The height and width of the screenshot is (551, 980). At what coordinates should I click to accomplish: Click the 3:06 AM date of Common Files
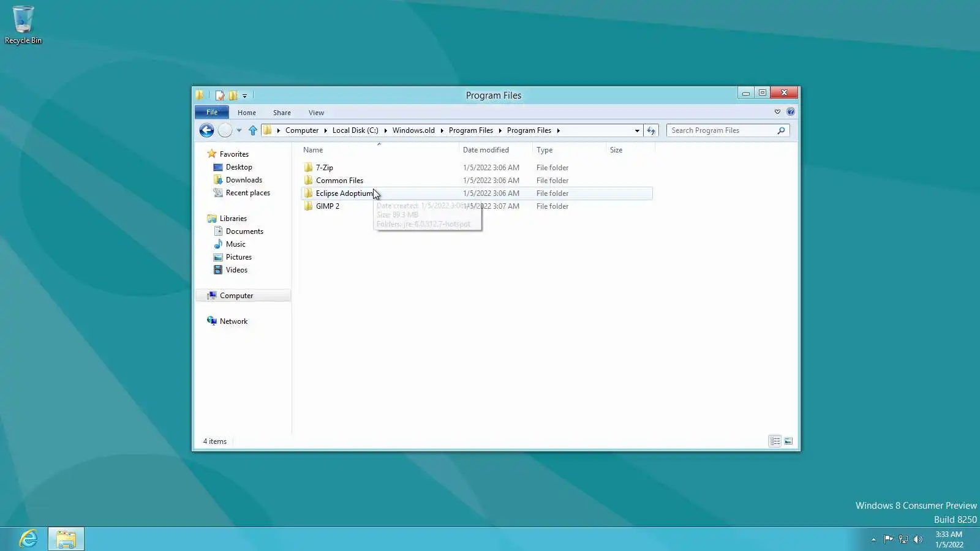[x=491, y=181]
